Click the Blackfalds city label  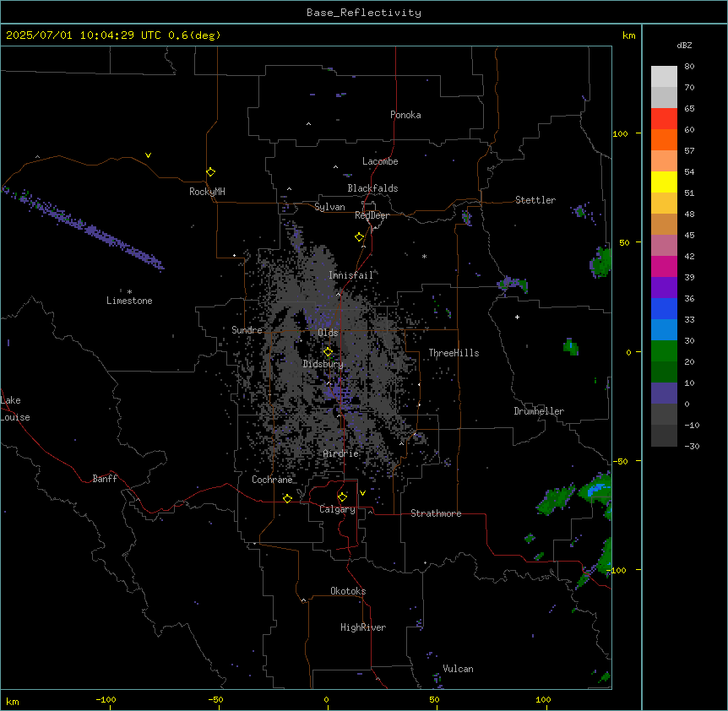(372, 188)
